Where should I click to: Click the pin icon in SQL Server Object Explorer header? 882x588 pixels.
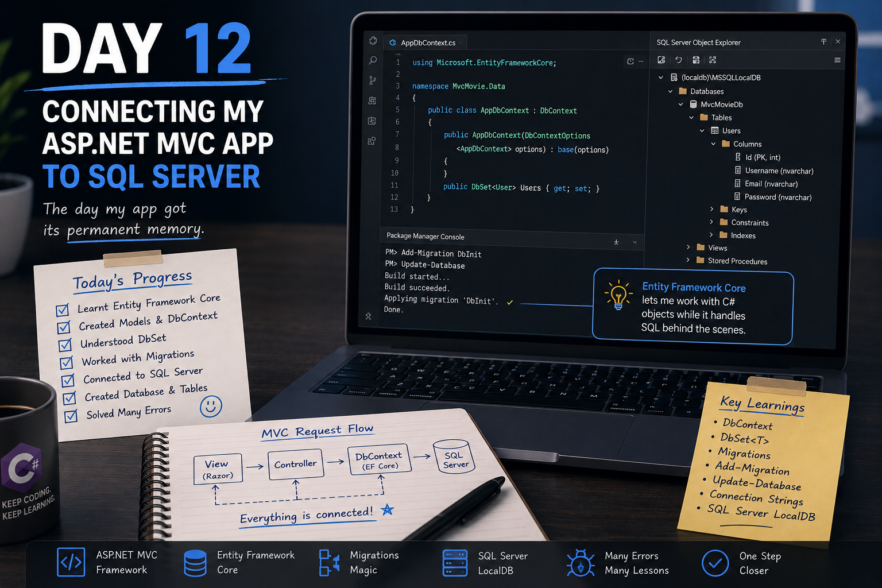click(x=823, y=41)
